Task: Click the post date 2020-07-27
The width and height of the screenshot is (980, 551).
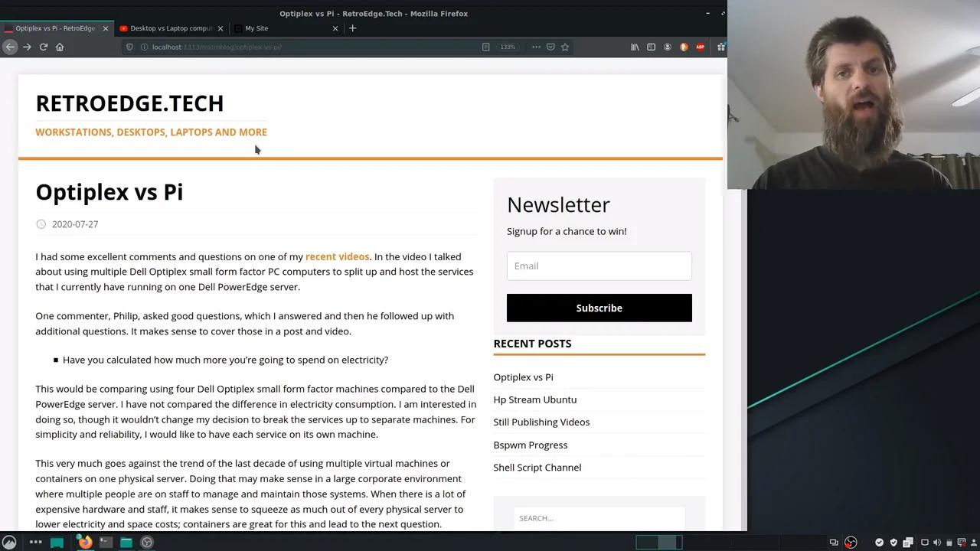Action: click(75, 224)
